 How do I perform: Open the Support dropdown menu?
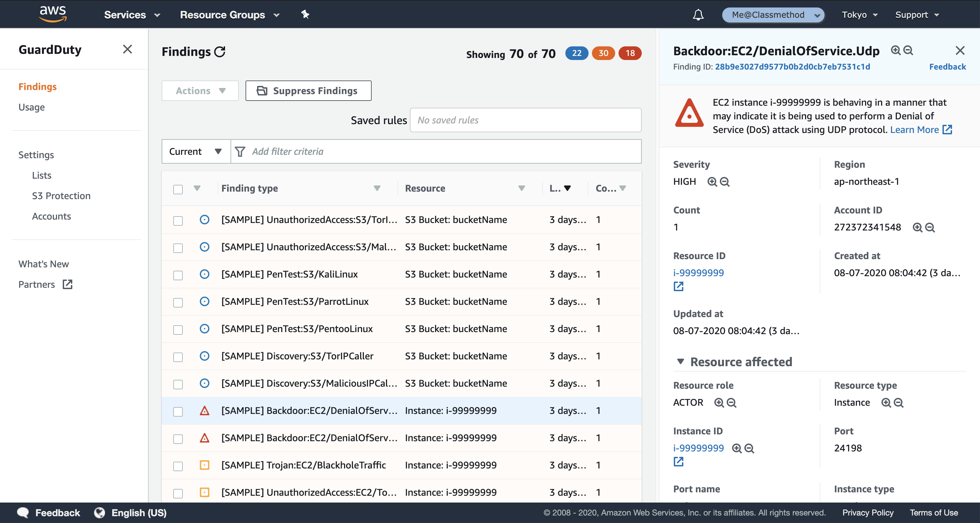(x=917, y=15)
